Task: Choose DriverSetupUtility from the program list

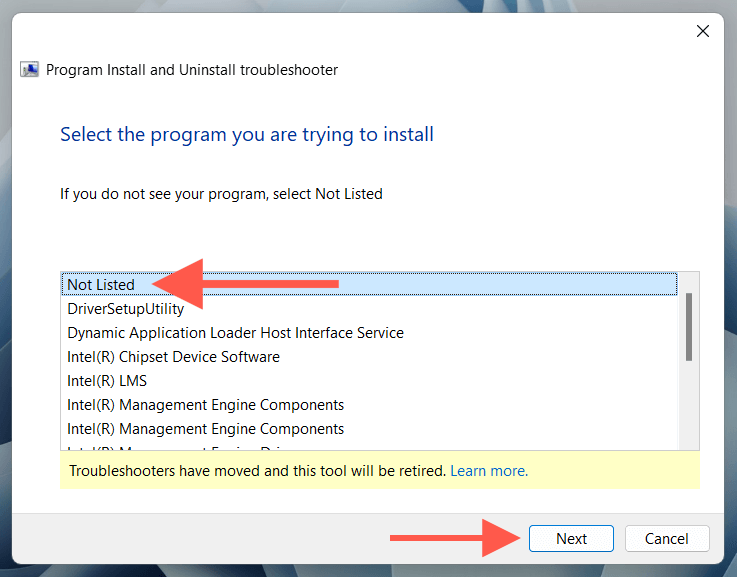Action: click(x=126, y=309)
